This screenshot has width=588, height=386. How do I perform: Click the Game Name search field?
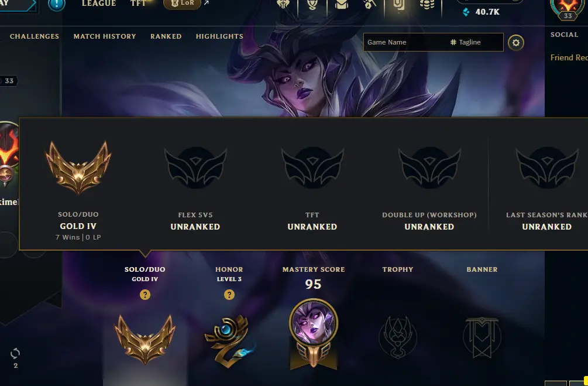pyautogui.click(x=405, y=42)
